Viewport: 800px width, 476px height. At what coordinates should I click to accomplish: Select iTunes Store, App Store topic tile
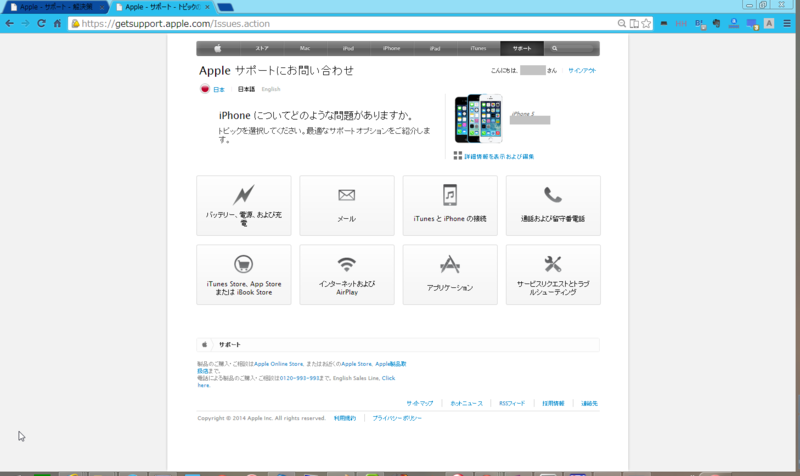[244, 274]
